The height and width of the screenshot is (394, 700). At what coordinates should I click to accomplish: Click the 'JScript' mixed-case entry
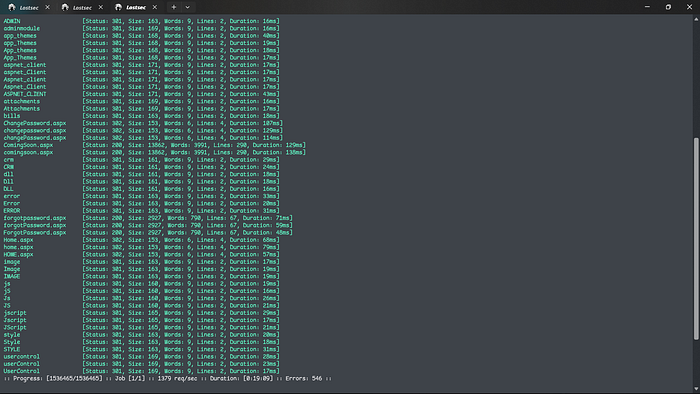click(15, 328)
